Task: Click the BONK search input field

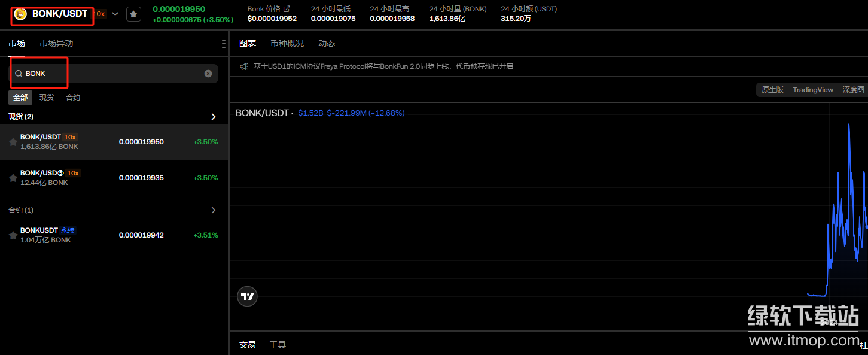Action: pos(114,74)
